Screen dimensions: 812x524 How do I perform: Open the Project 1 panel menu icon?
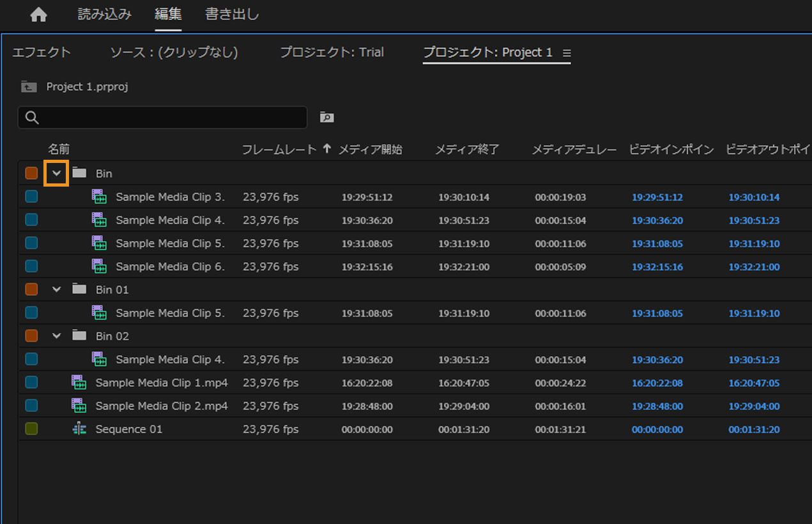[x=567, y=53]
